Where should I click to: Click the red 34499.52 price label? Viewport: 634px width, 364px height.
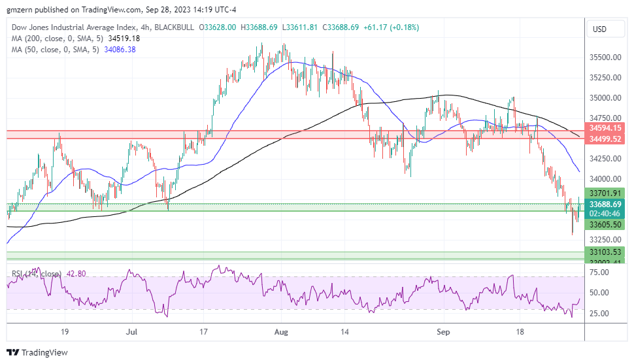604,139
